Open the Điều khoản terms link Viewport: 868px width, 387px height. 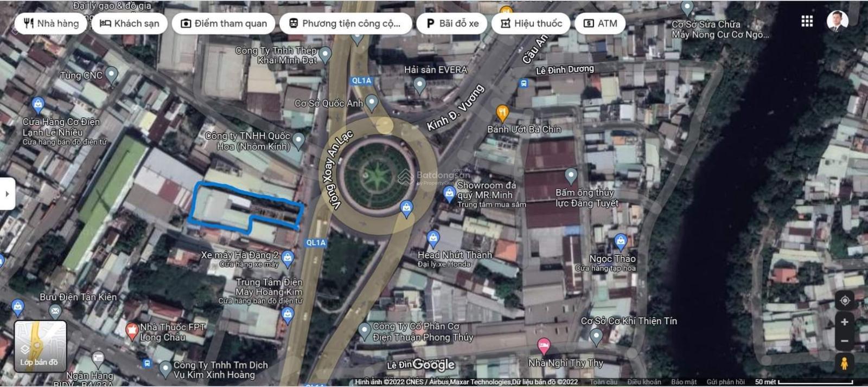(644, 382)
